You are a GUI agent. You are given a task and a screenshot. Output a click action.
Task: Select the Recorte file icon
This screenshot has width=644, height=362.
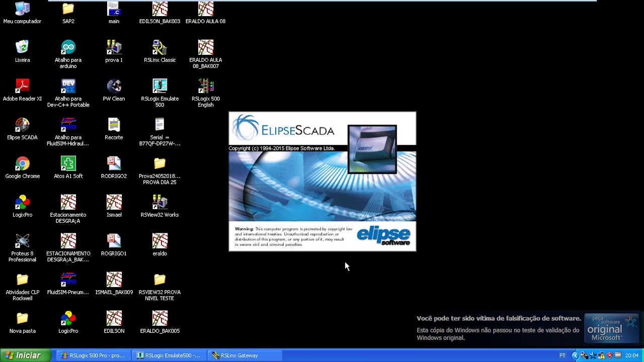click(114, 129)
